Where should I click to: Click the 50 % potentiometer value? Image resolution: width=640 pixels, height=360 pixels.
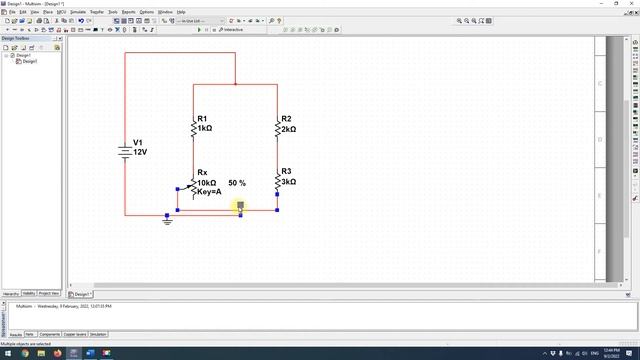[237, 183]
